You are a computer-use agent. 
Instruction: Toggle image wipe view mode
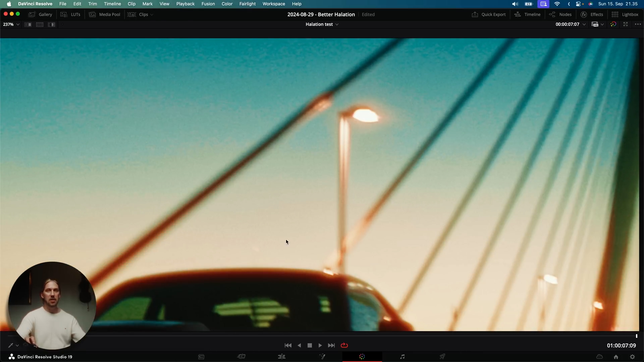click(28, 24)
